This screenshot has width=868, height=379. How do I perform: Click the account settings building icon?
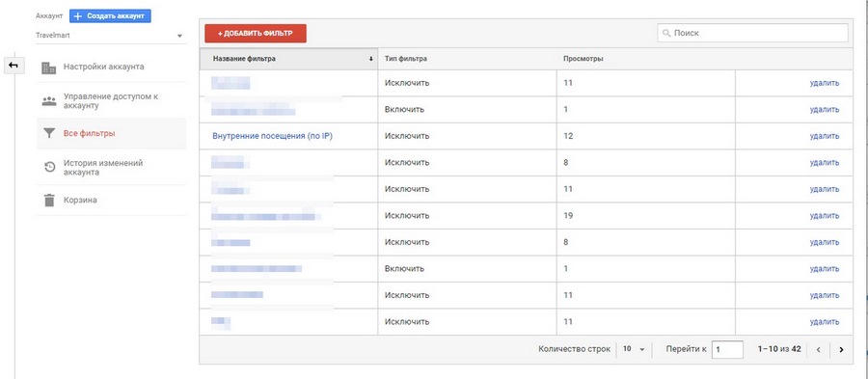click(x=49, y=68)
